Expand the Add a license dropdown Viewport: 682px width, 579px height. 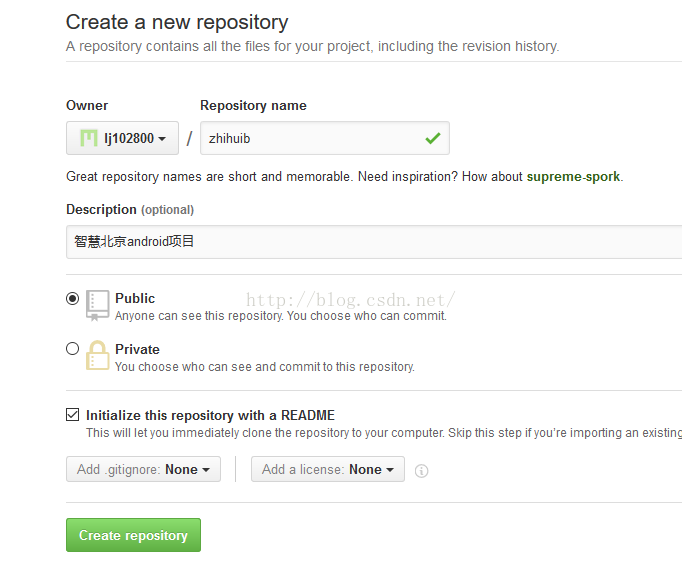[x=328, y=469]
